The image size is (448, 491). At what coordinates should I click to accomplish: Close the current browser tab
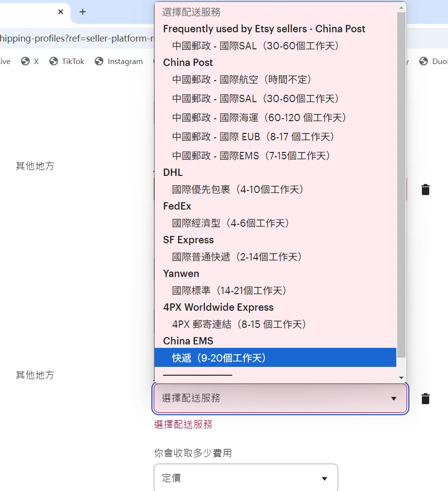click(x=61, y=12)
